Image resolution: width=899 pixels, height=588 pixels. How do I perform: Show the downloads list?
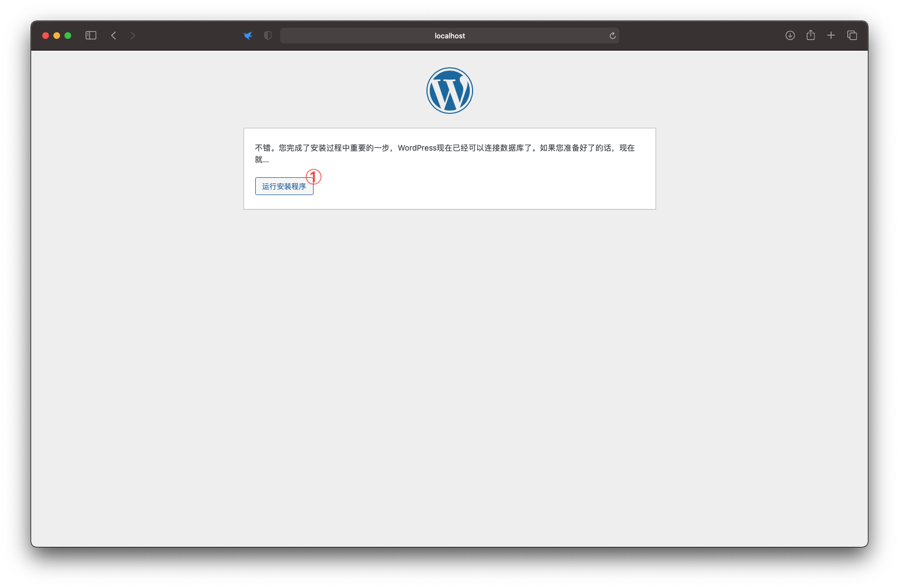pyautogui.click(x=789, y=36)
